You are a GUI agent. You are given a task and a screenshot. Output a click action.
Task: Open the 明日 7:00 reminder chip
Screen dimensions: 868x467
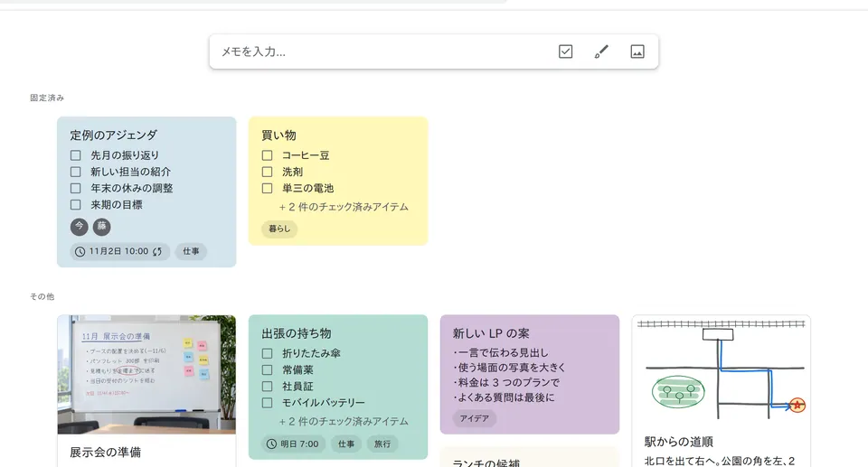coord(293,444)
